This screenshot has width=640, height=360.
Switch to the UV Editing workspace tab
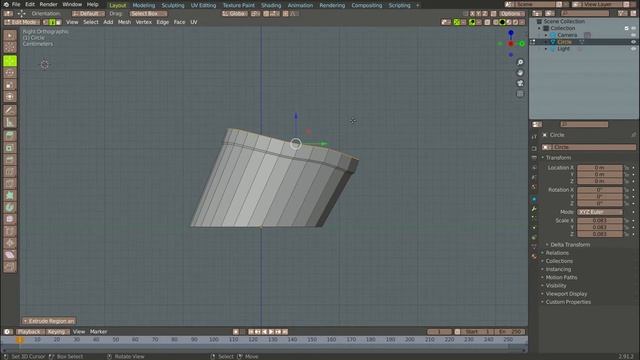203,5
